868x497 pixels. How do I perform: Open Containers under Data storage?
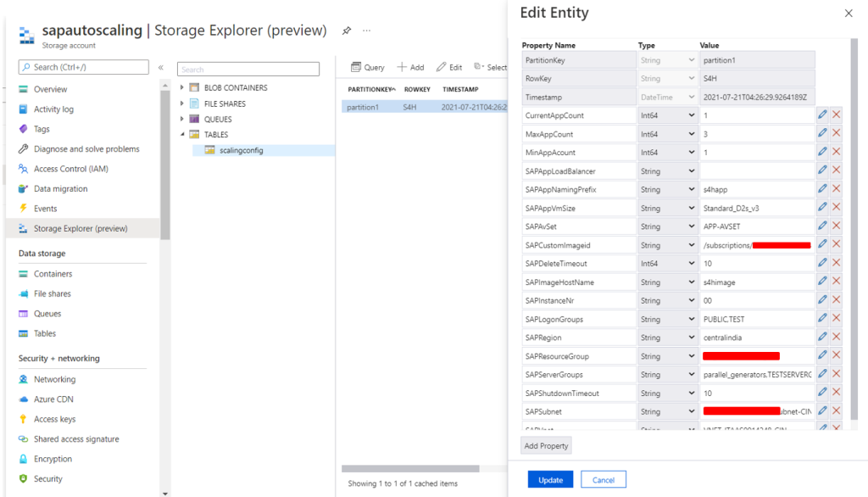pos(53,274)
